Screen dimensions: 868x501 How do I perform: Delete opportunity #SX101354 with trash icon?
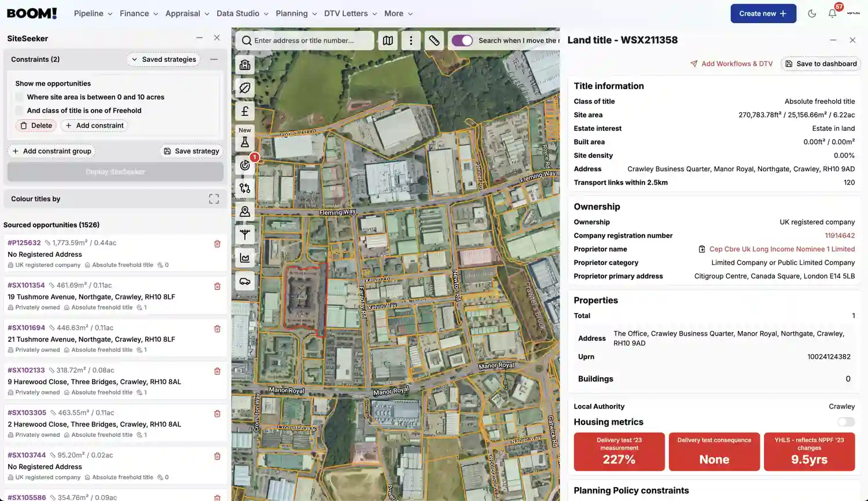tap(218, 286)
